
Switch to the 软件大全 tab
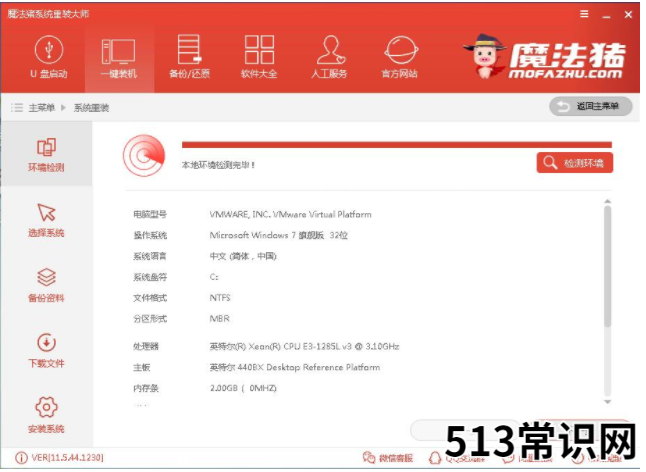(x=259, y=57)
